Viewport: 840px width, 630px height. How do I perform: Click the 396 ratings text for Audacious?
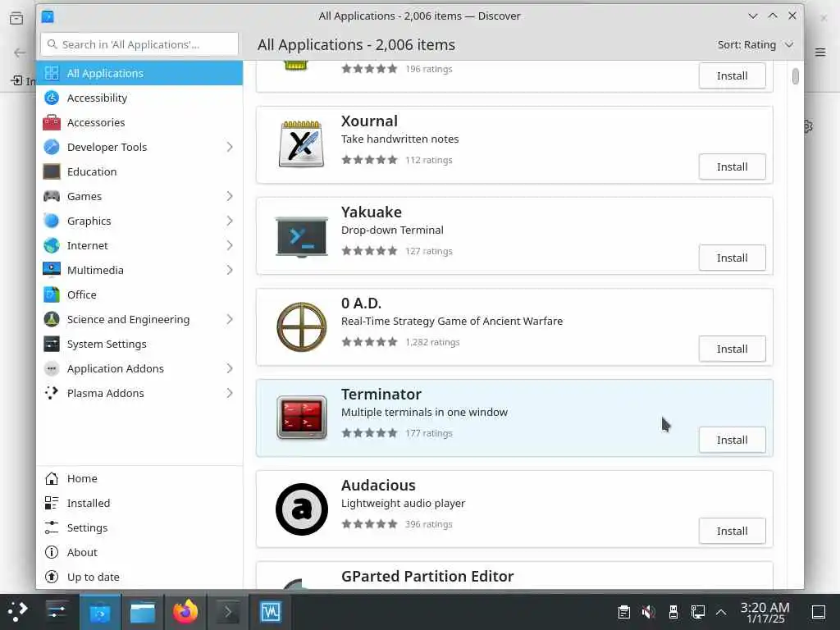pos(428,524)
